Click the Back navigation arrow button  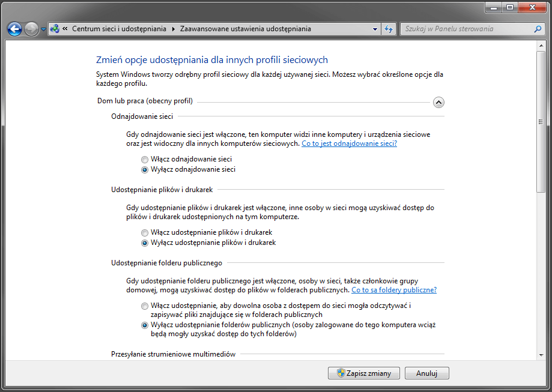(x=14, y=29)
